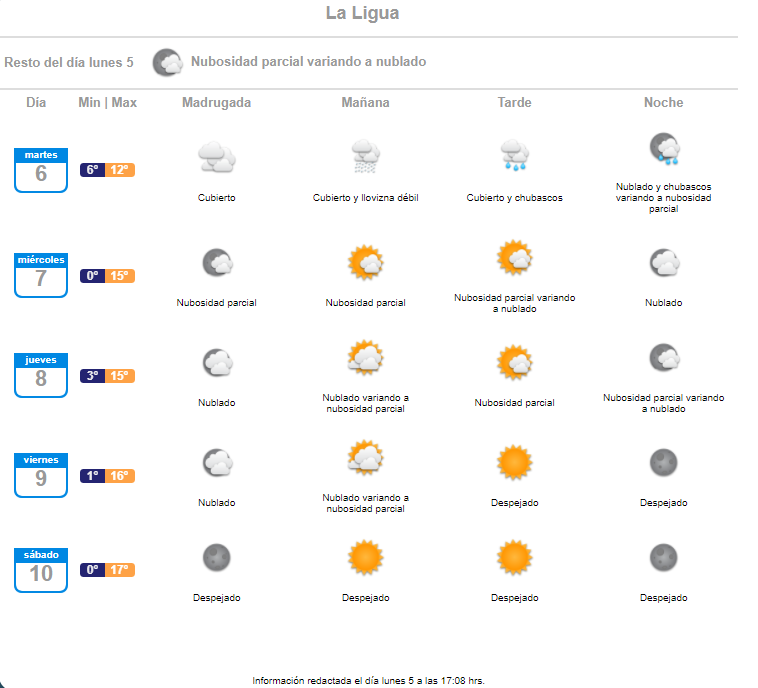Click Thursday Mañana 'Nublado variando a nubosidad parcial'
This screenshot has width=758, height=688.
[365, 403]
